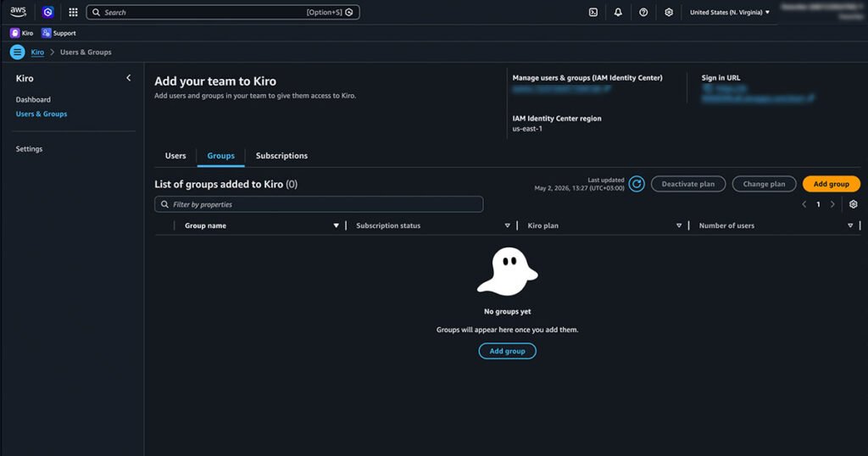Open console settings gear in top bar
868x456 pixels.
click(x=669, y=12)
